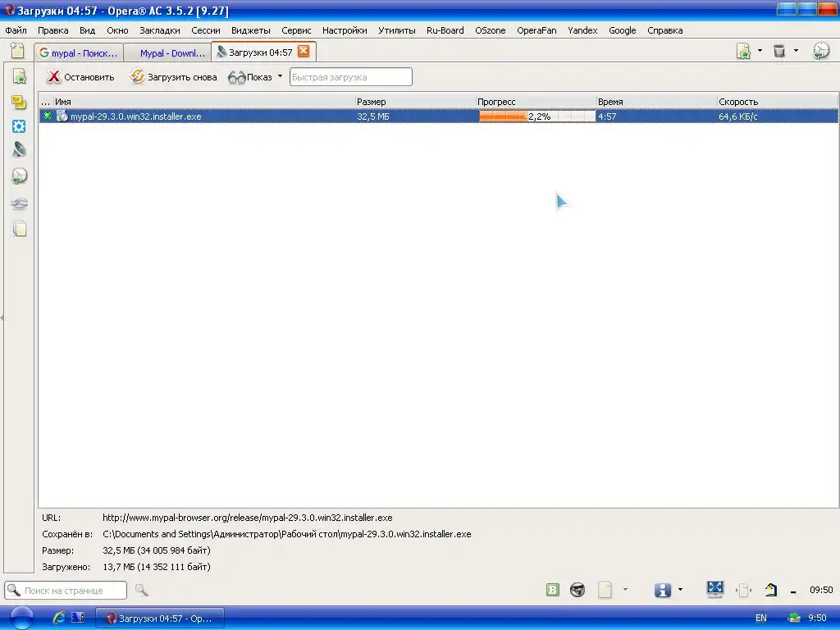Open the Widgets gear panel in the sidebar
This screenshot has width=840, height=630.
tap(20, 126)
